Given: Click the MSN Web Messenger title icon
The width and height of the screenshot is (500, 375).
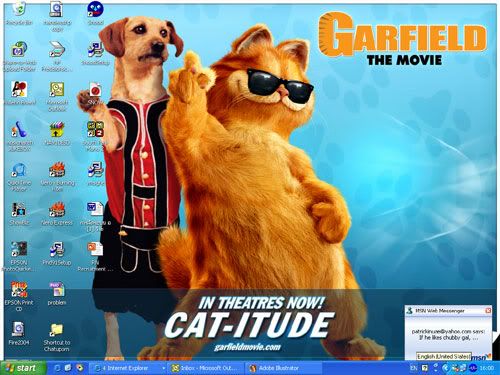Looking at the screenshot, I should point(410,311).
